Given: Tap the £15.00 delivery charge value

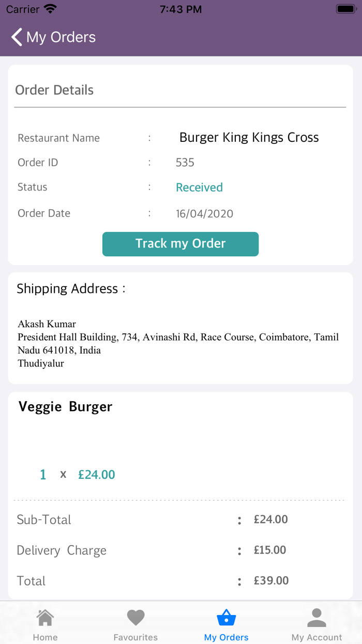Looking at the screenshot, I should pyautogui.click(x=269, y=550).
